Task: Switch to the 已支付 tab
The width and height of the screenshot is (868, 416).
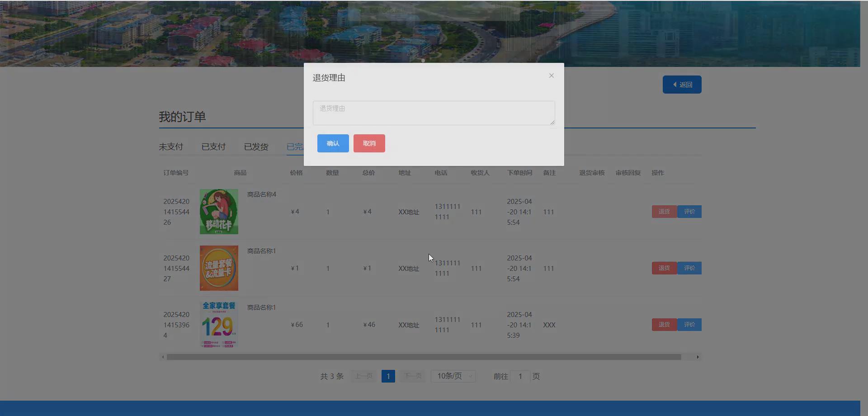Action: 213,147
